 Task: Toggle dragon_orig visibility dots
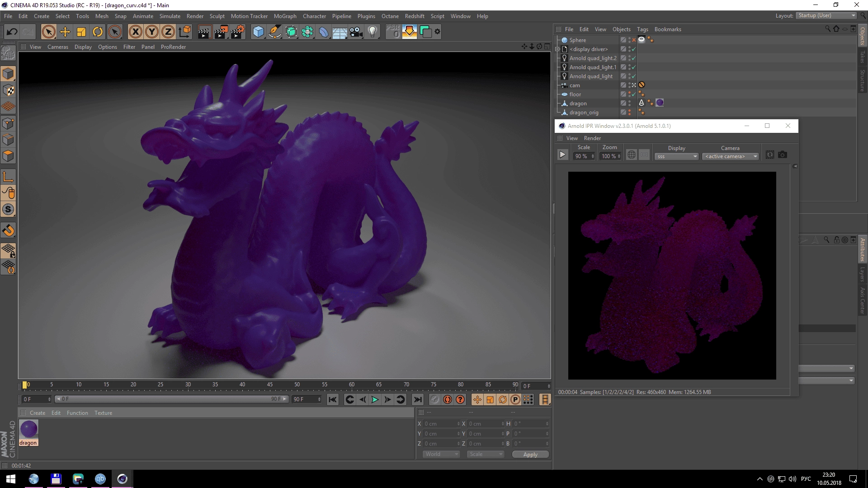(630, 113)
